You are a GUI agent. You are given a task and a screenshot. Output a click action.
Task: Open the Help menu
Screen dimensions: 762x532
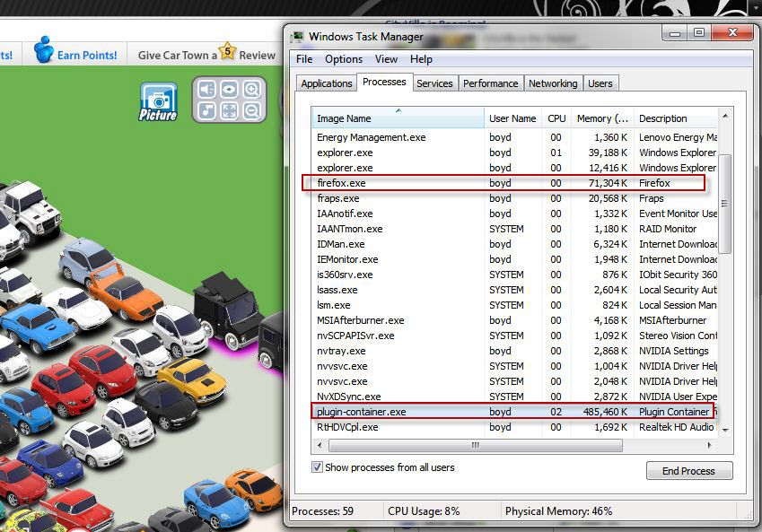[421, 59]
